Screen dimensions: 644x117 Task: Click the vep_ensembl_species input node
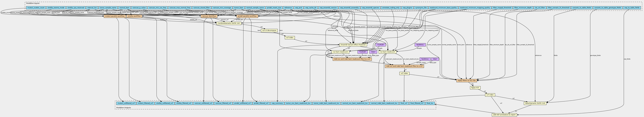(x=370, y=8)
